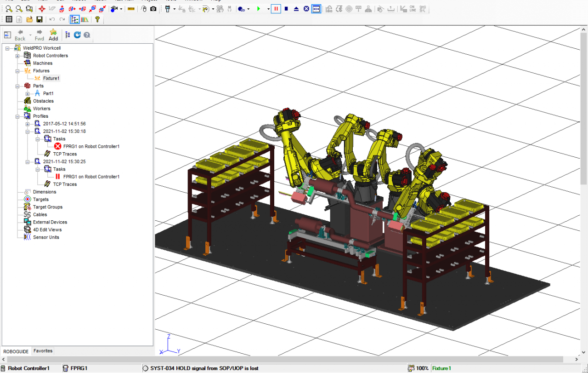This screenshot has height=373, width=588.
Task: Open the profiler chart icon on toolbar
Action: click(x=84, y=19)
